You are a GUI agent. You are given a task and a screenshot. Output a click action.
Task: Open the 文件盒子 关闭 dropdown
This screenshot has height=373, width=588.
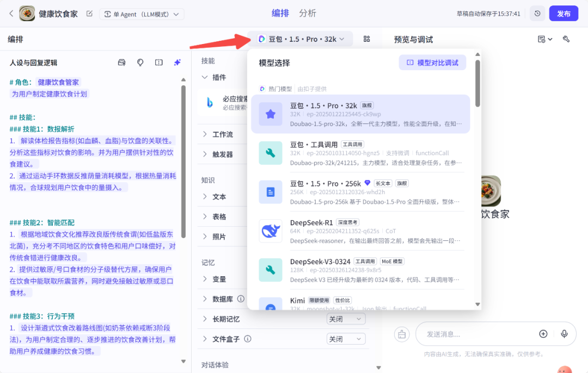(346, 339)
